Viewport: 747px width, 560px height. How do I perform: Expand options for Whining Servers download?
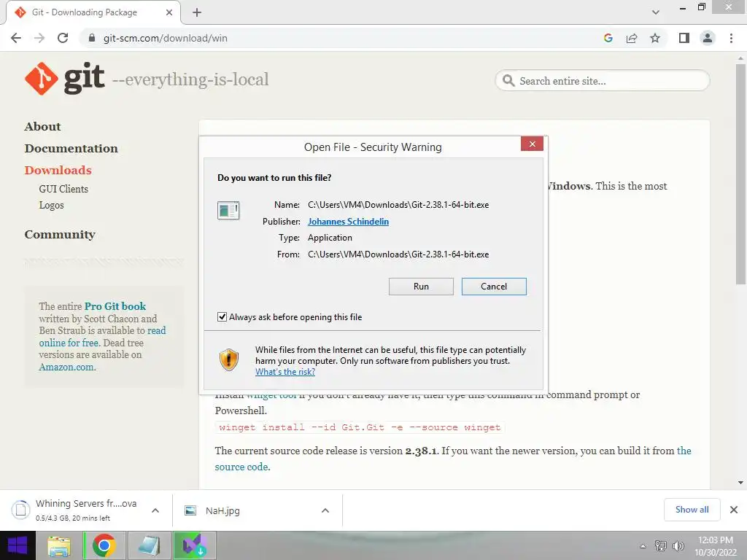click(x=155, y=510)
